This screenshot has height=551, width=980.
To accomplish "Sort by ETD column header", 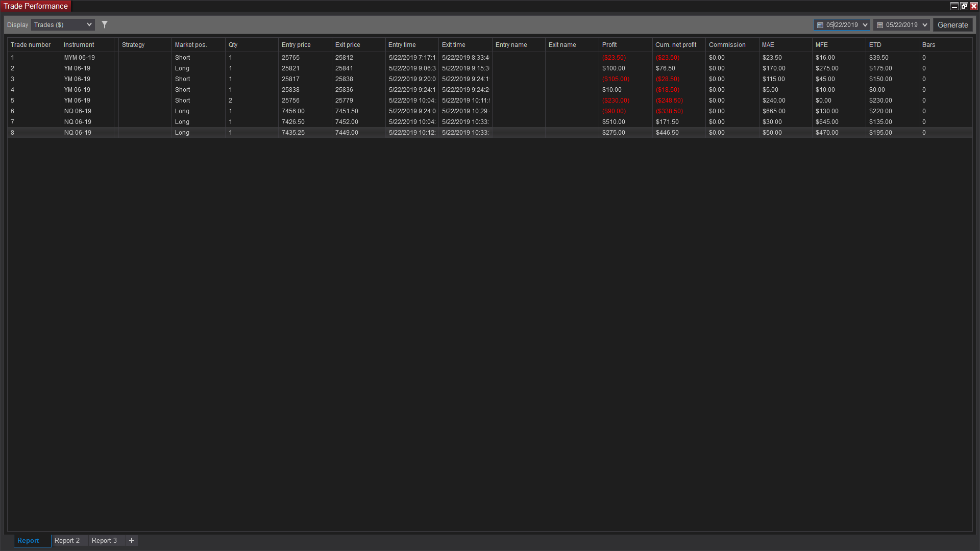I will coord(892,45).
